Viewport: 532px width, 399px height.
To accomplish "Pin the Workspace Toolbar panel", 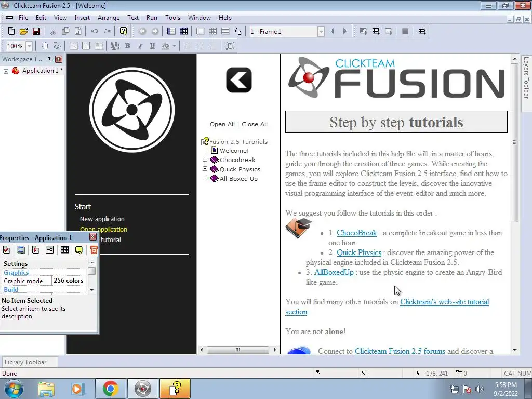I will click(x=49, y=59).
